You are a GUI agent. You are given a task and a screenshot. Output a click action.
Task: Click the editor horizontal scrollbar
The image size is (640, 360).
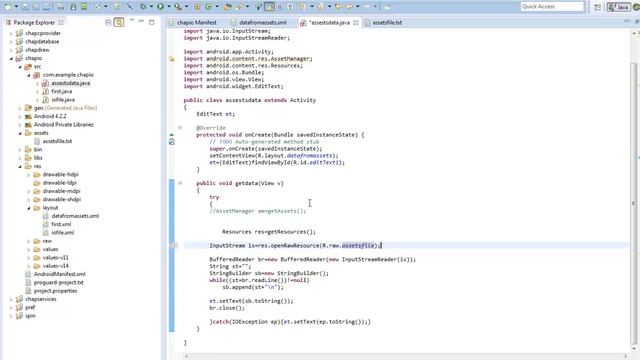[x=406, y=356]
